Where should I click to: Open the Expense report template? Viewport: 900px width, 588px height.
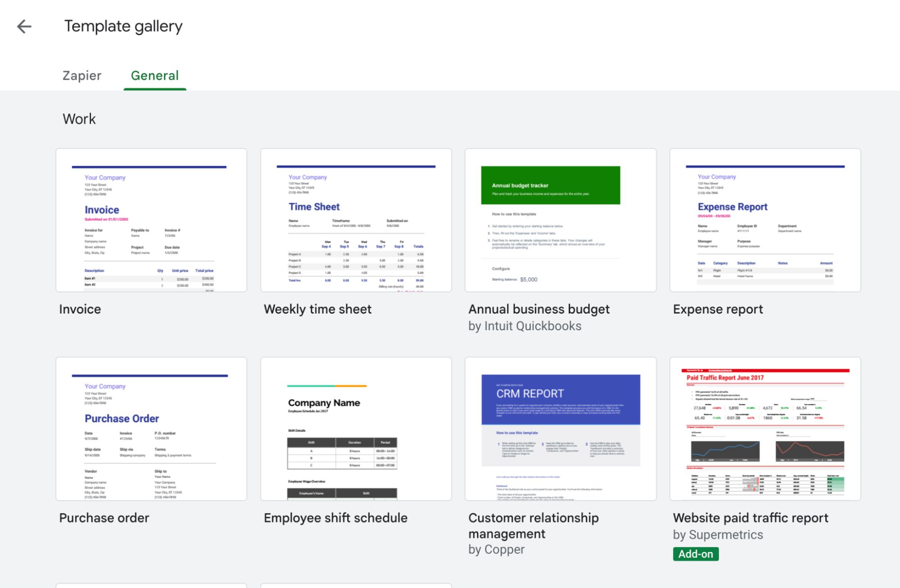[765, 220]
